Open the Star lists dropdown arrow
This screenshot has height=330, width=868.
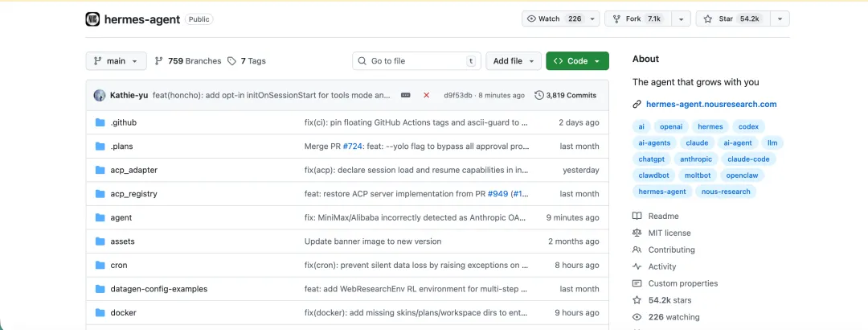(x=780, y=19)
